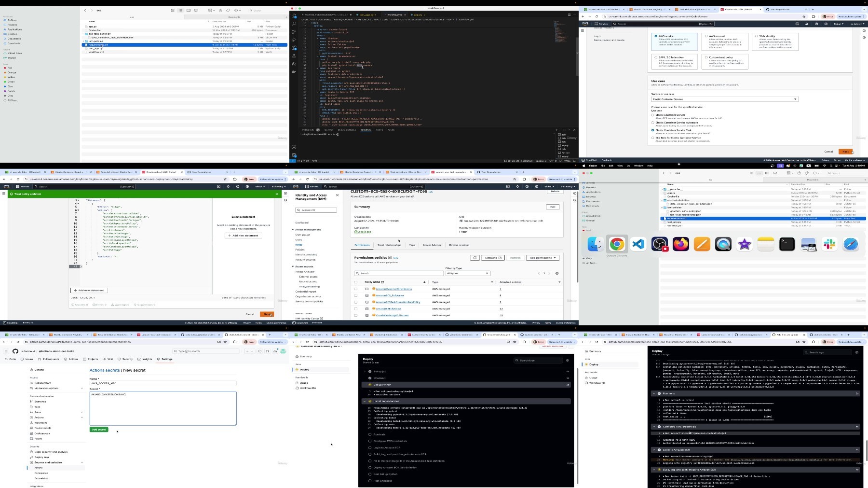Choose EC2 Role for Elastic Container Service
Viewport: 868px width, 488px height.
click(x=653, y=138)
